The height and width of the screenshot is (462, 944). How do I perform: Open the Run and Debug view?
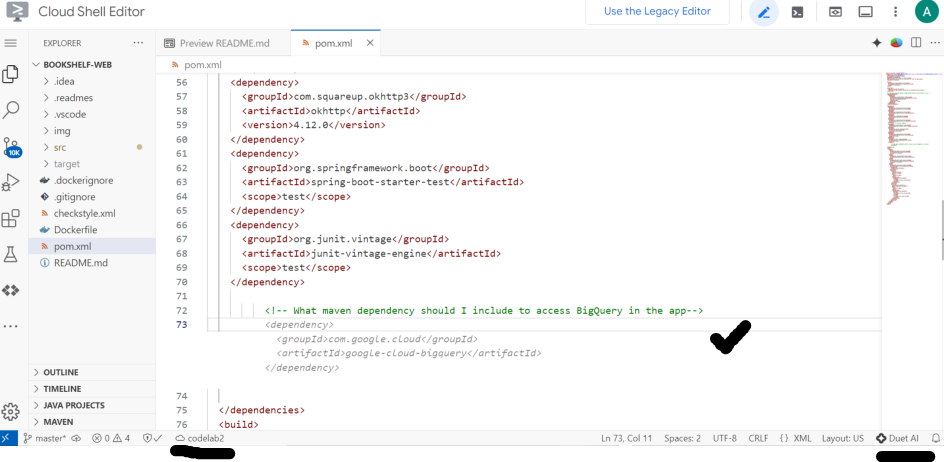coord(11,182)
